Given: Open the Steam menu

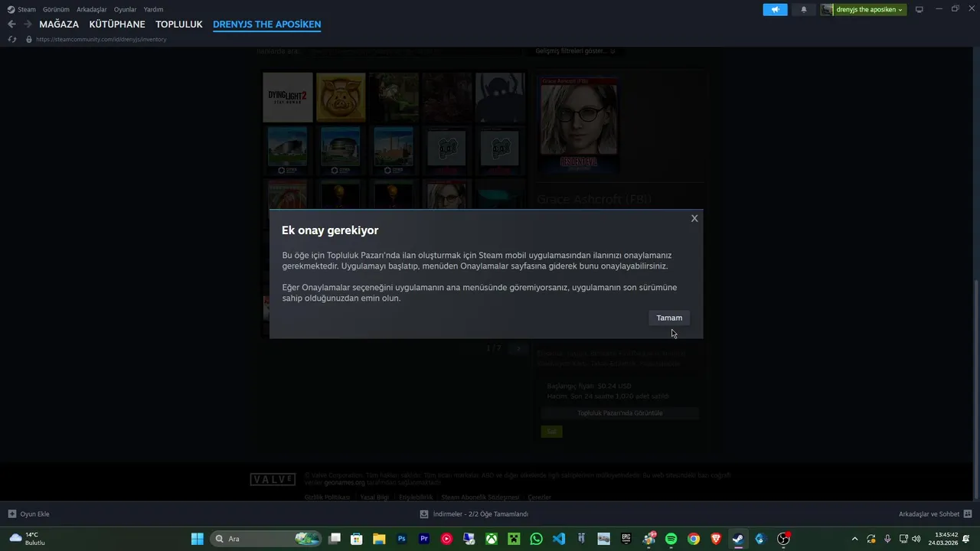Looking at the screenshot, I should 21,9.
